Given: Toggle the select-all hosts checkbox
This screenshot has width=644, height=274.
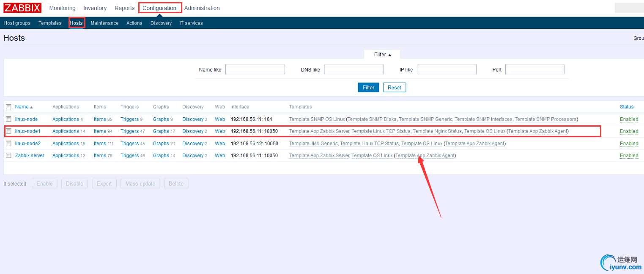Looking at the screenshot, I should click(8, 107).
